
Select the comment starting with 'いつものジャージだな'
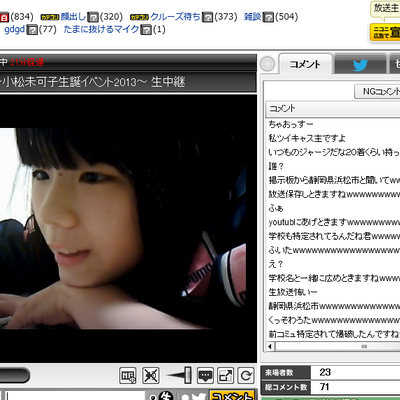pos(334,152)
